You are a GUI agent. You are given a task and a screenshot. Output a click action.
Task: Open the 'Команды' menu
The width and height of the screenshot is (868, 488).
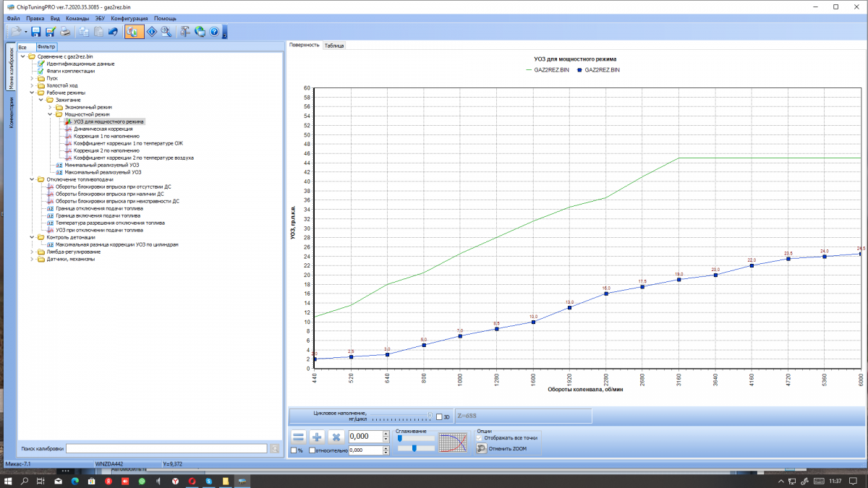[x=77, y=18]
